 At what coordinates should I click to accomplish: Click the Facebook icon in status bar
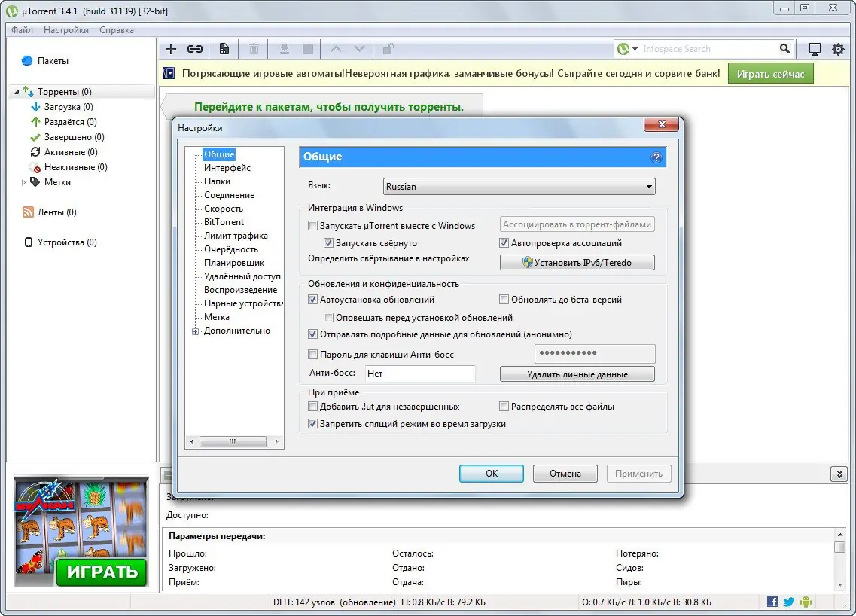coord(772,601)
